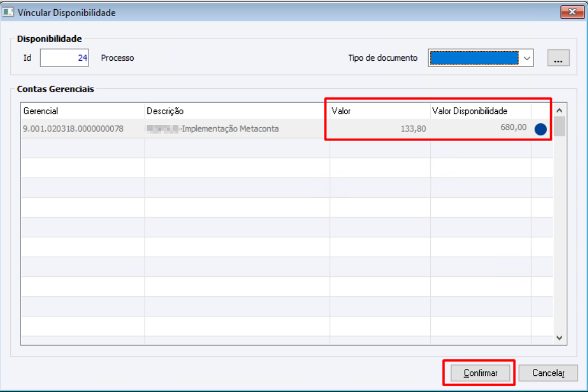
Task: Click the window icon in title bar
Action: coord(8,13)
